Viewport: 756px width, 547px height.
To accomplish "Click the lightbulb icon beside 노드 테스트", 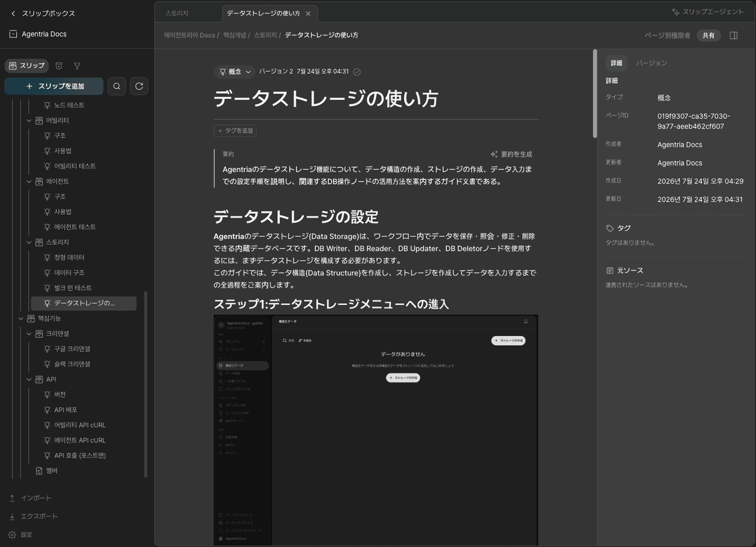I will (x=47, y=105).
